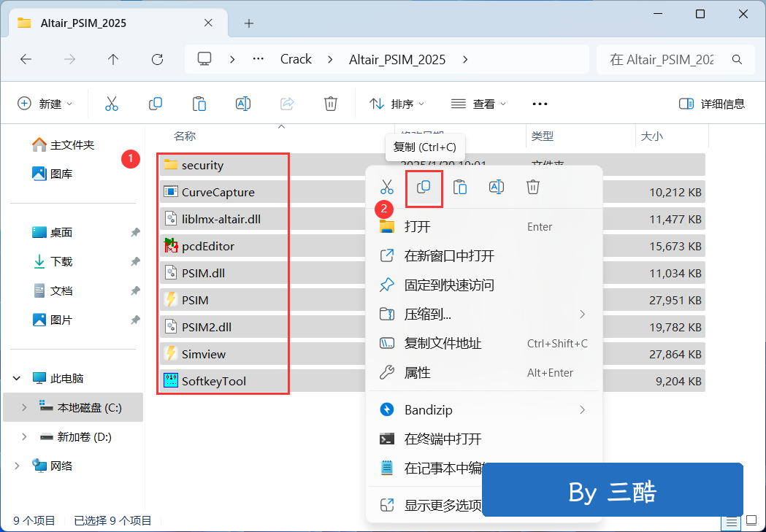The width and height of the screenshot is (766, 532).
Task: Open the 查看 view dropdown
Action: coord(478,104)
